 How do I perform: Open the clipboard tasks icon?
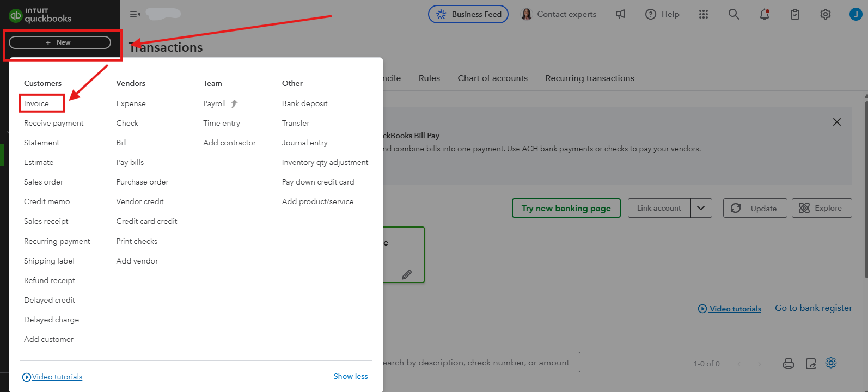[x=795, y=14]
